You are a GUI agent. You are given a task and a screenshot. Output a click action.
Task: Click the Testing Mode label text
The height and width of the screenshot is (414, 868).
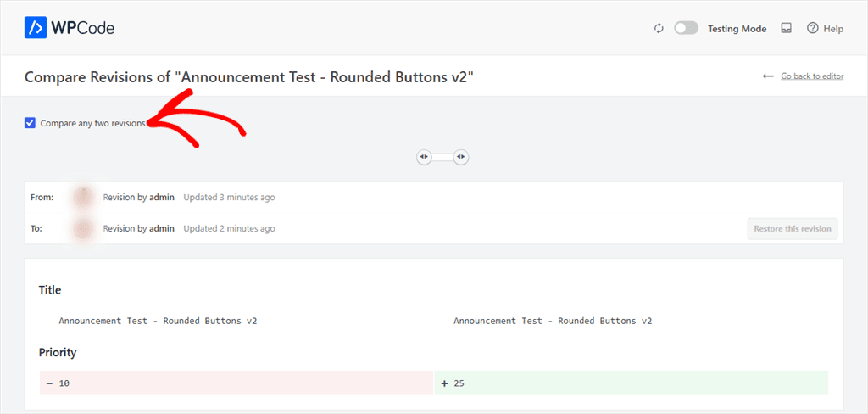tap(737, 29)
